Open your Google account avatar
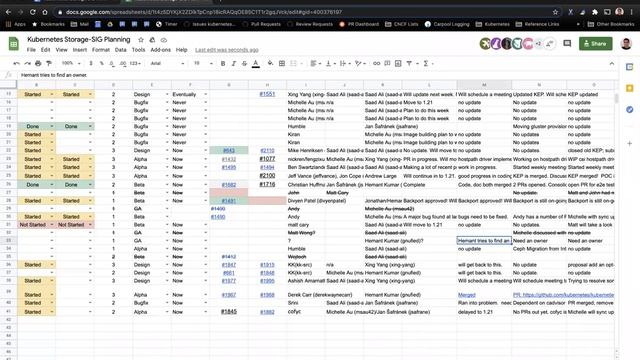 (626, 43)
